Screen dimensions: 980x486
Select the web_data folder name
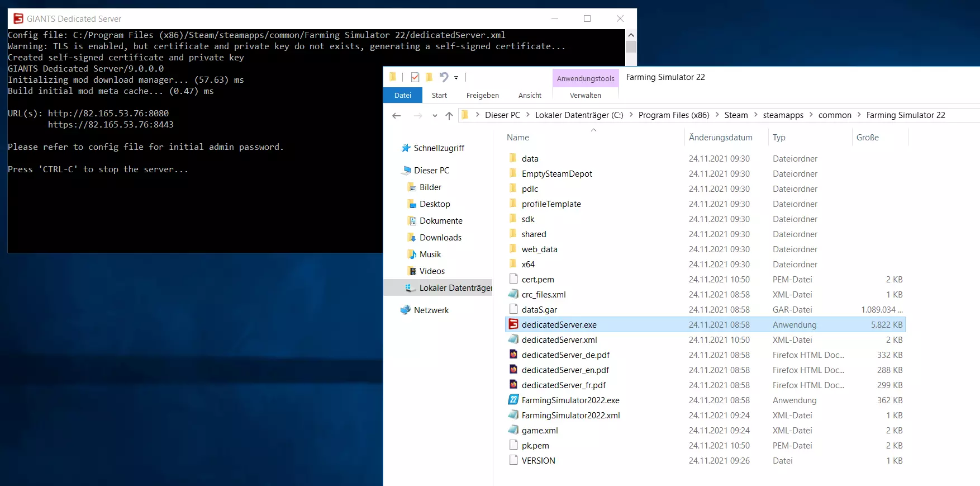539,249
